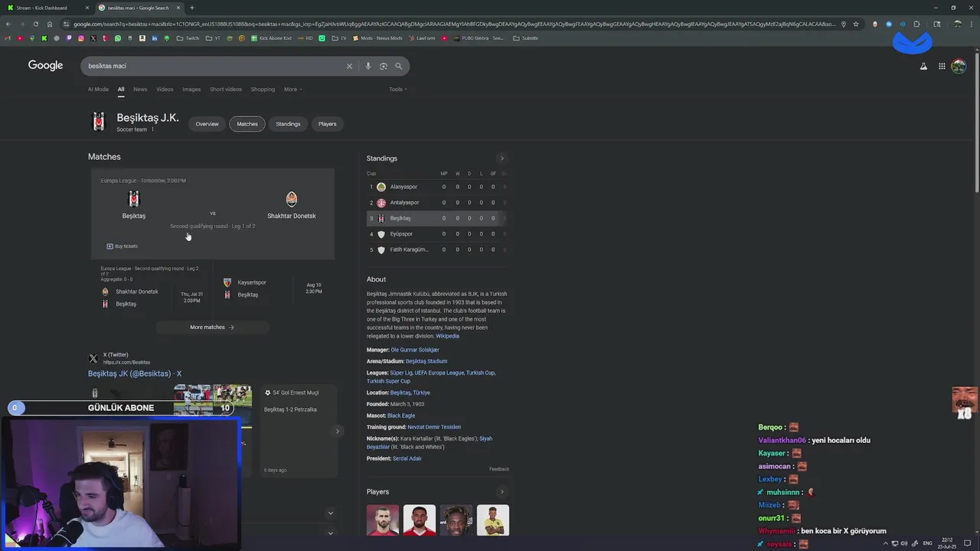The image size is (980, 551).
Task: Open the home page button
Action: [50, 24]
